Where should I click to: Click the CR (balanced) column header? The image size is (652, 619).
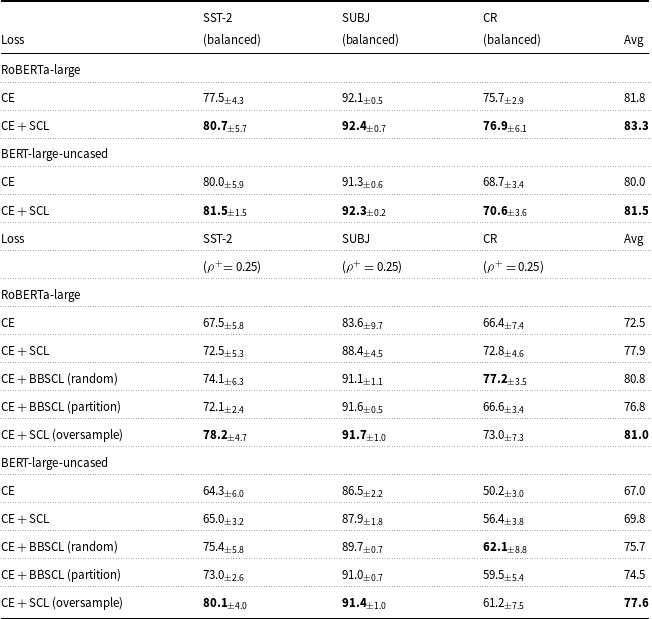(x=512, y=29)
